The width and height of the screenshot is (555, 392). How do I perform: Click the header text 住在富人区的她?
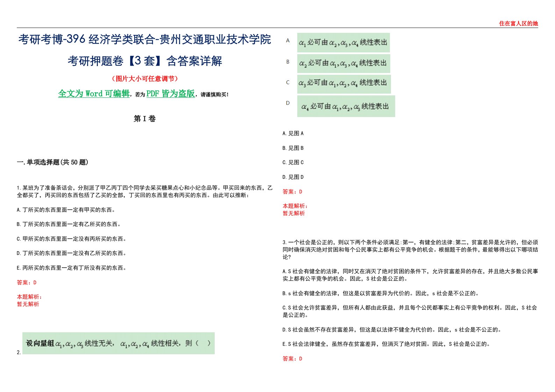518,23
